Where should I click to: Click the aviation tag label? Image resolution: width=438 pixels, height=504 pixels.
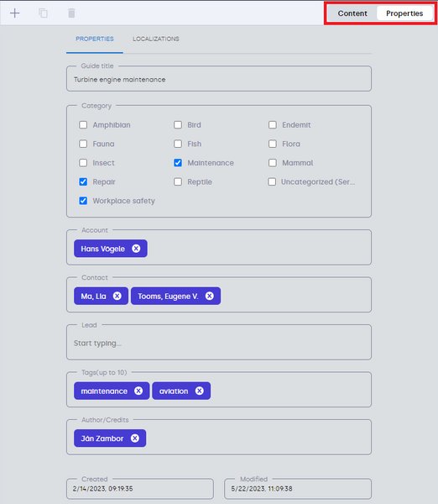(x=174, y=391)
